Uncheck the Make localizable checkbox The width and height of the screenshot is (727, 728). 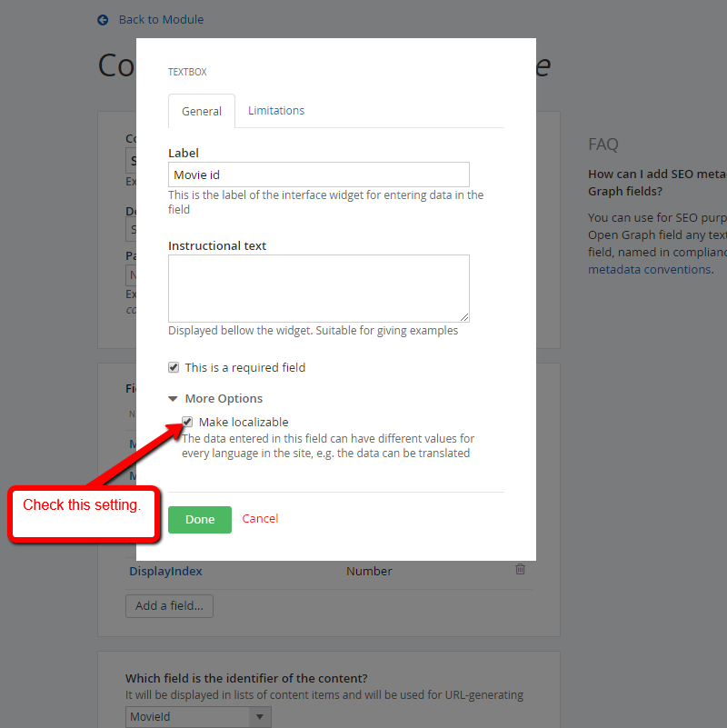pyautogui.click(x=187, y=422)
